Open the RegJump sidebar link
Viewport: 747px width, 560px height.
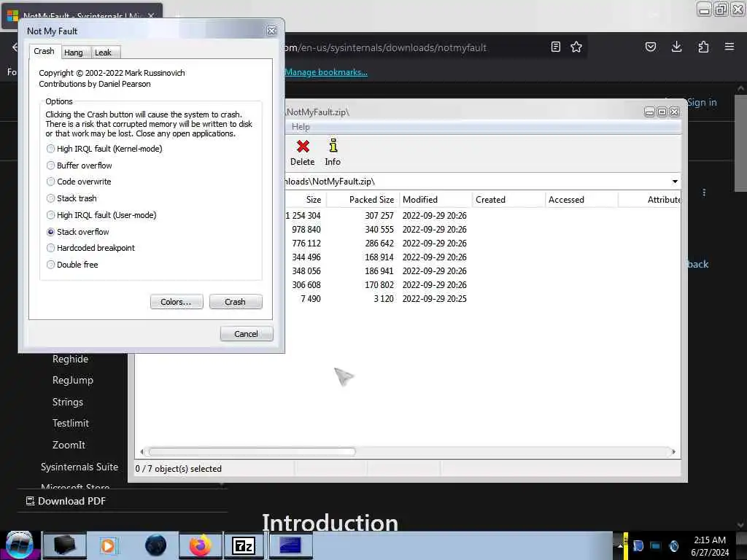coord(73,380)
